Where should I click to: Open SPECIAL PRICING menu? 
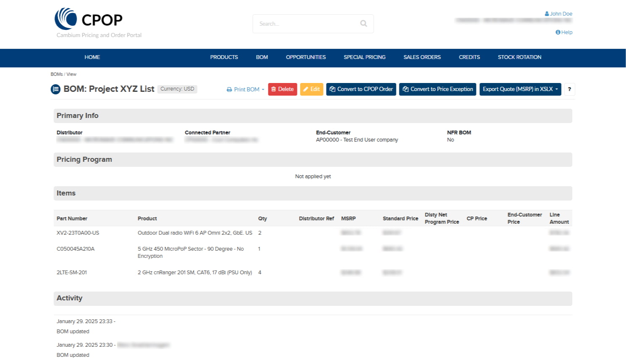(364, 57)
